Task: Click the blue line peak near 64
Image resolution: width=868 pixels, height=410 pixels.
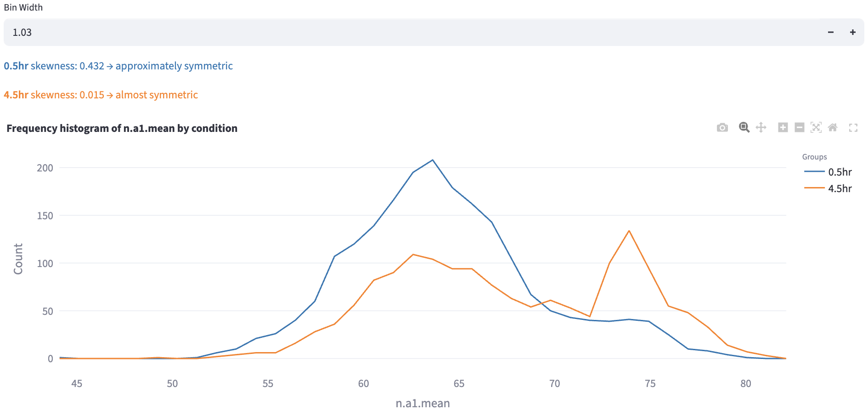Action: (433, 160)
